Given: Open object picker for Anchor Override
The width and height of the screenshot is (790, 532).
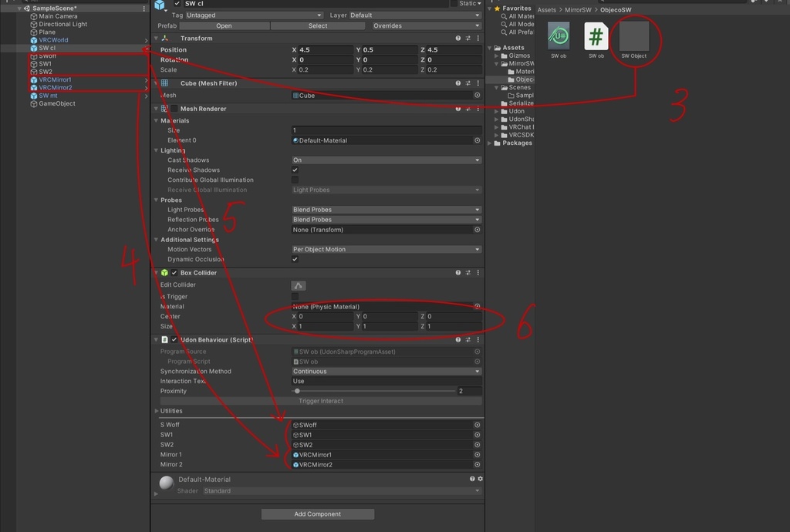Looking at the screenshot, I should tap(477, 230).
